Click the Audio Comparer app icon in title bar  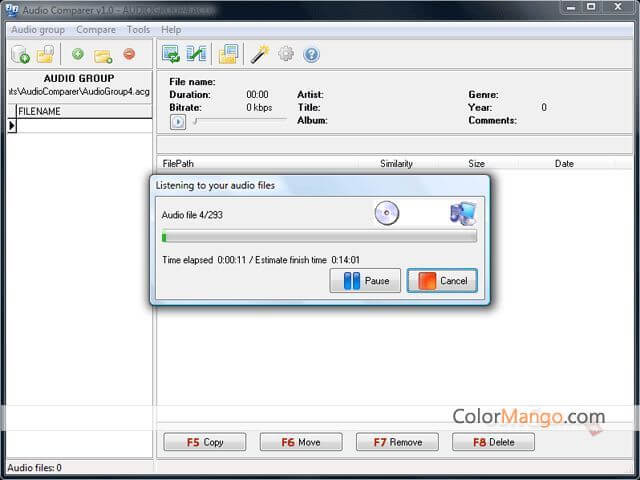tap(12, 9)
